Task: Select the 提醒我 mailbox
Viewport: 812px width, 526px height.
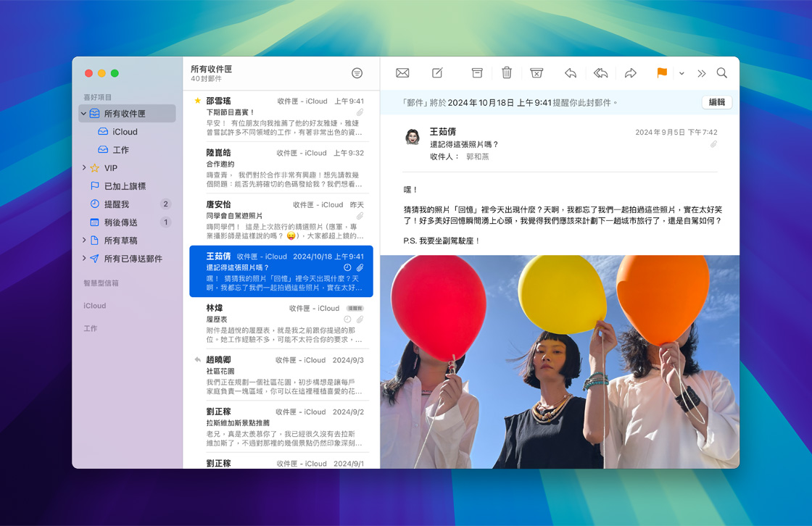Action: click(x=116, y=204)
